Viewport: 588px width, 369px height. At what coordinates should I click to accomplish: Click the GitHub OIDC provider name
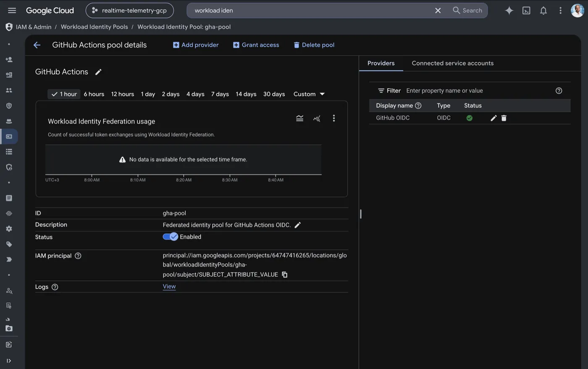[393, 118]
